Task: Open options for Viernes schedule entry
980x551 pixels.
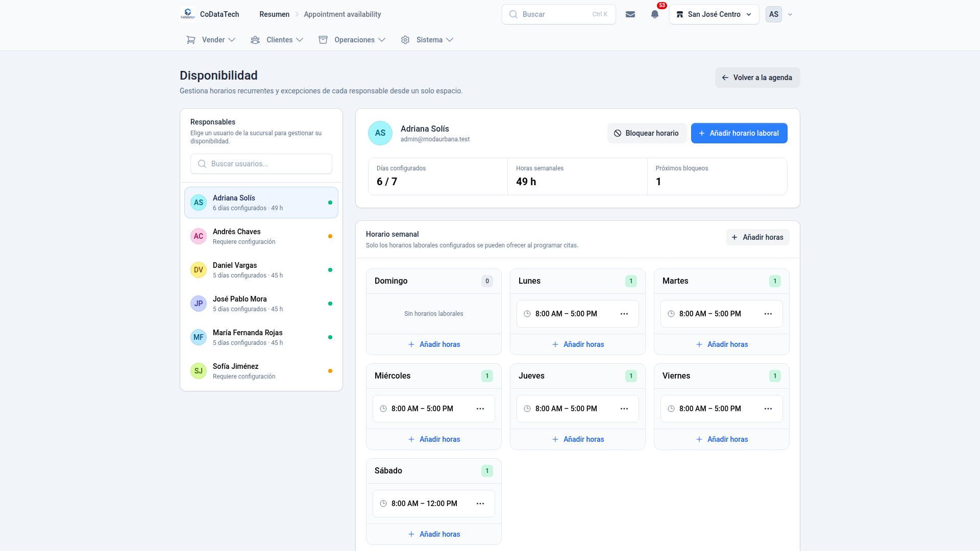Action: pos(768,409)
